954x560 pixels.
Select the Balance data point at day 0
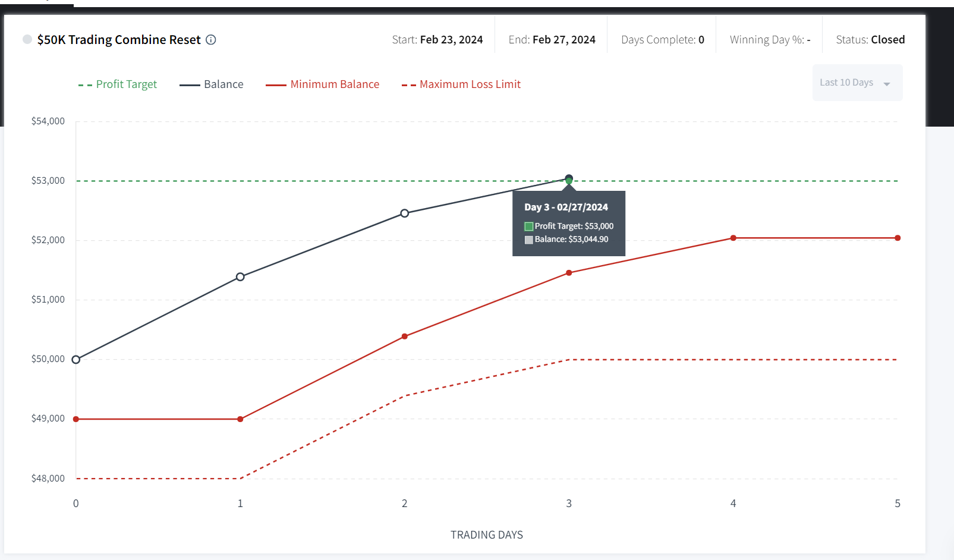76,360
